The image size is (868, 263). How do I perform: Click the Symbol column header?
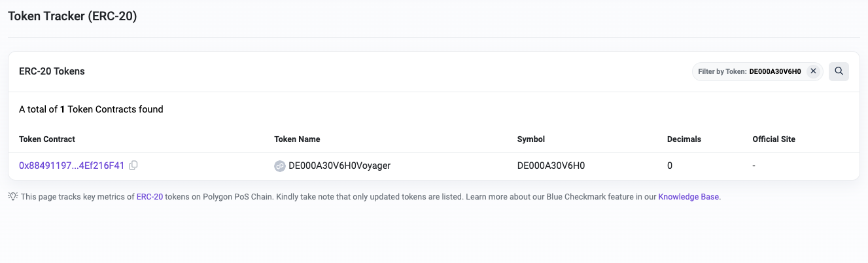coord(530,139)
